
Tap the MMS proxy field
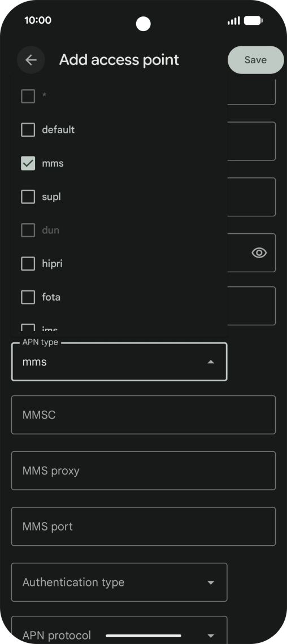[x=143, y=471]
